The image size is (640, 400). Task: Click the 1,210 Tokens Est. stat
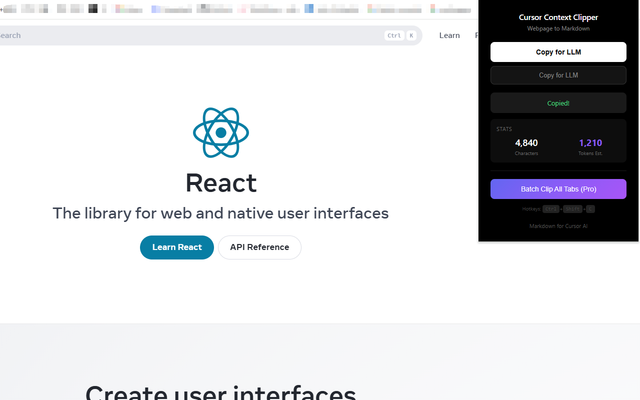[590, 147]
